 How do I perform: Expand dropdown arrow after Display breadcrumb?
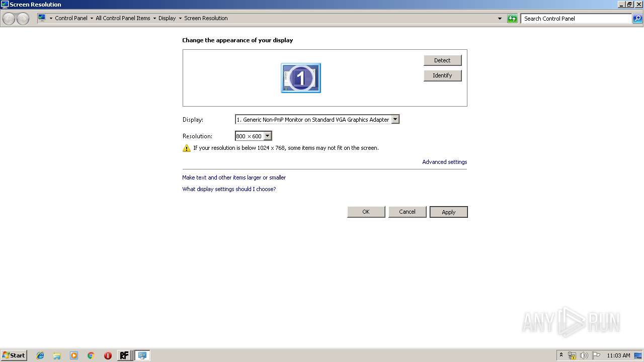[180, 19]
